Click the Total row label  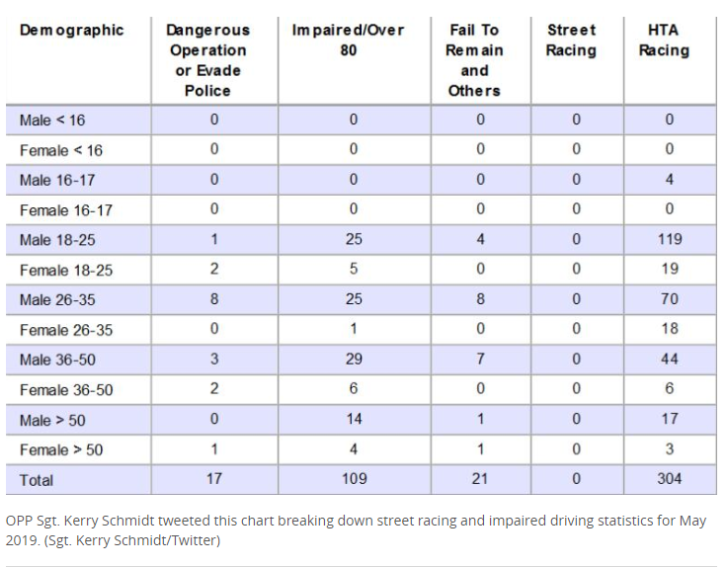click(37, 480)
